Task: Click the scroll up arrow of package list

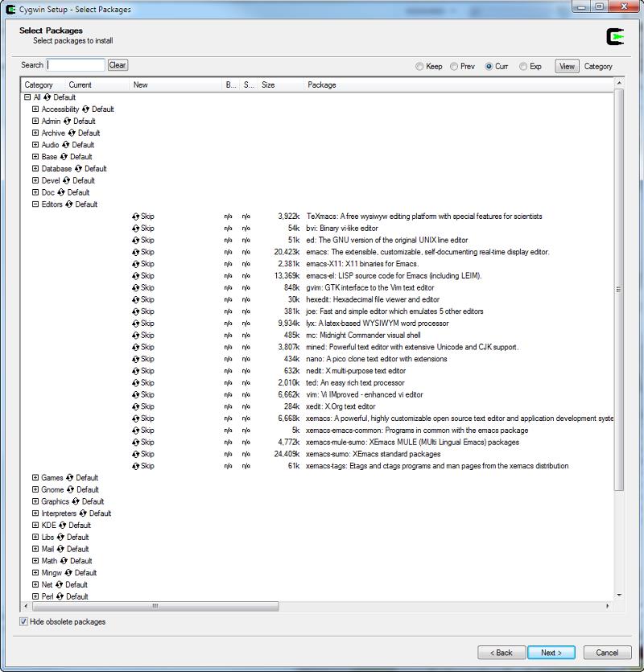Action: pos(619,82)
